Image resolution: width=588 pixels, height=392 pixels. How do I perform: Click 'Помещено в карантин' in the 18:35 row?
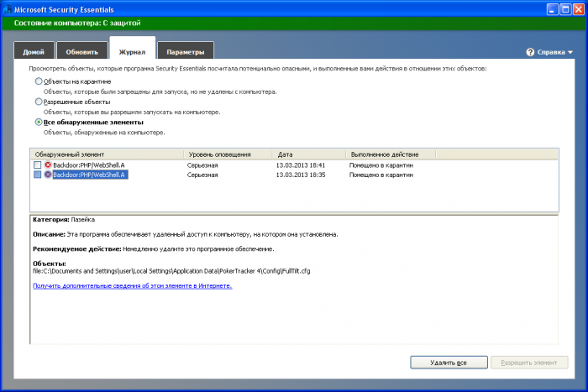pos(381,175)
